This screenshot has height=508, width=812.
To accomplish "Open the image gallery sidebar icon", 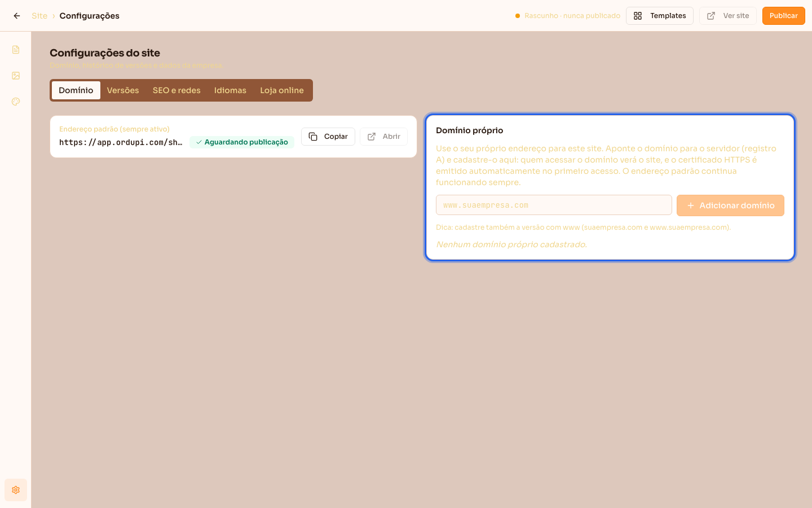I will pos(16,76).
